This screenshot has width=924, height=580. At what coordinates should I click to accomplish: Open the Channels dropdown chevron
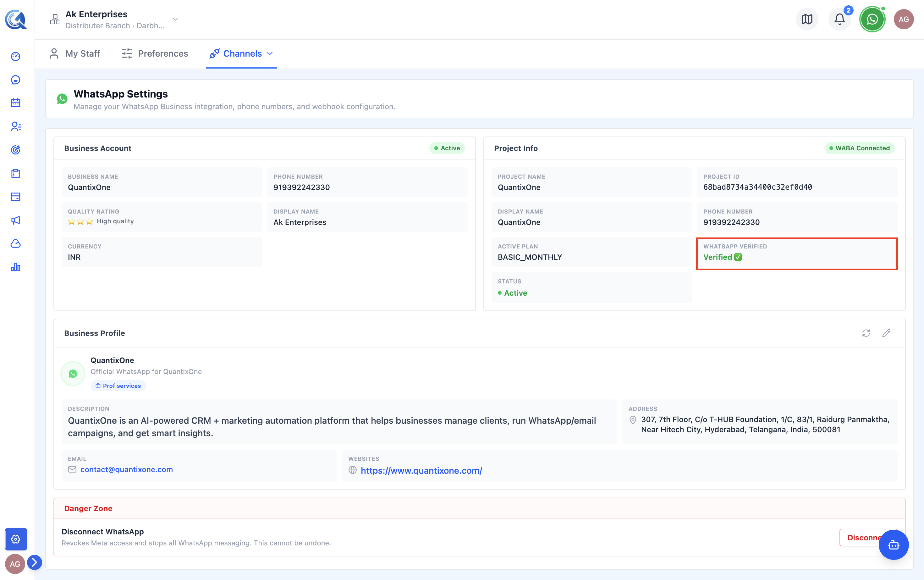270,54
